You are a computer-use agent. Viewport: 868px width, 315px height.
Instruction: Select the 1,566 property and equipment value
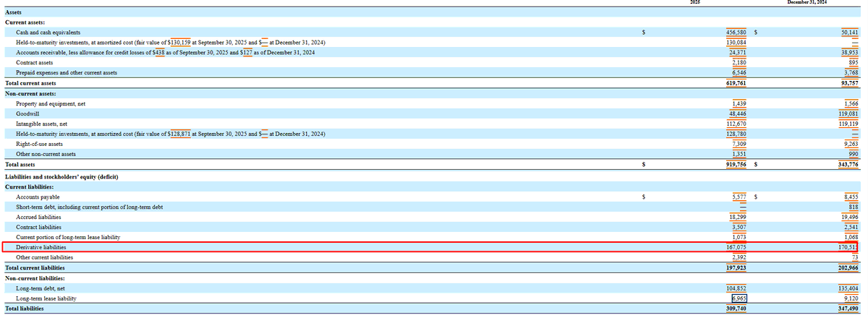850,104
